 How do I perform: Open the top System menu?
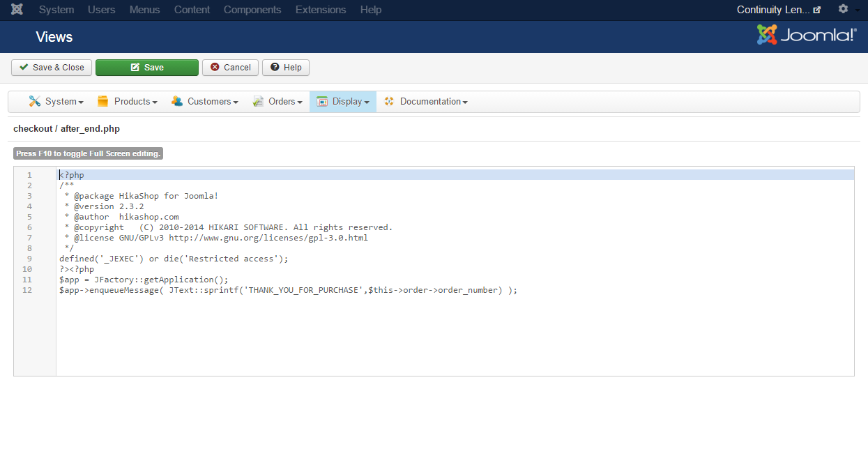56,10
